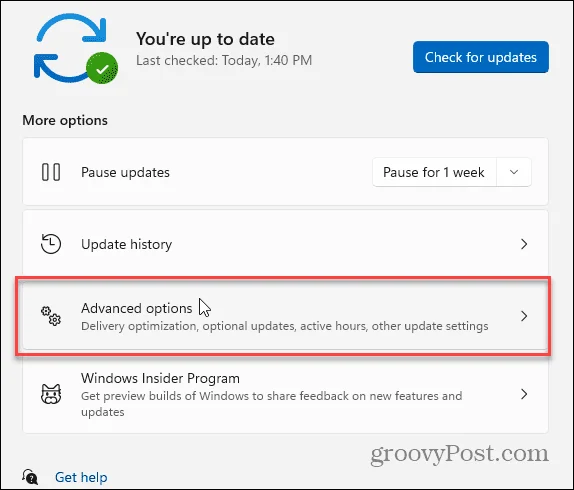Expand Windows Insider Program chevron
574x490 pixels.
coord(524,394)
